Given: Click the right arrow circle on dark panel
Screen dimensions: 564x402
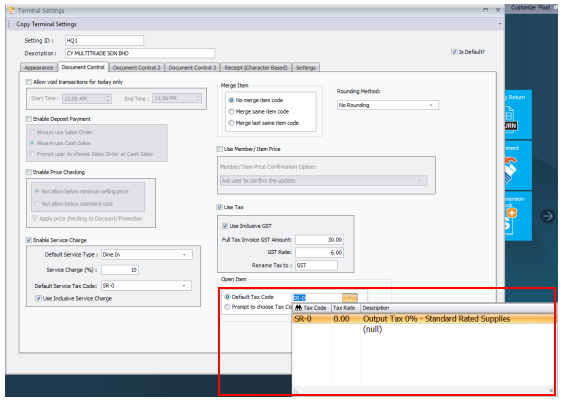Looking at the screenshot, I should click(548, 216).
